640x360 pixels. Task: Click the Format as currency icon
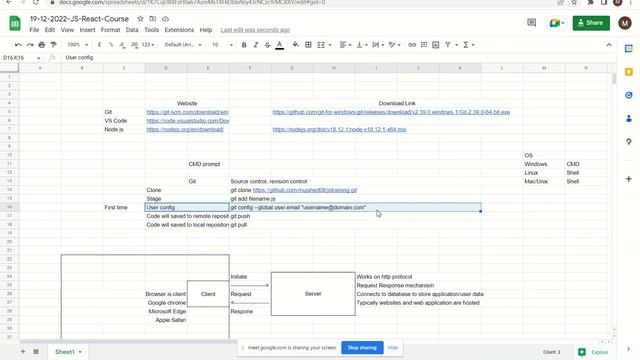[99, 45]
